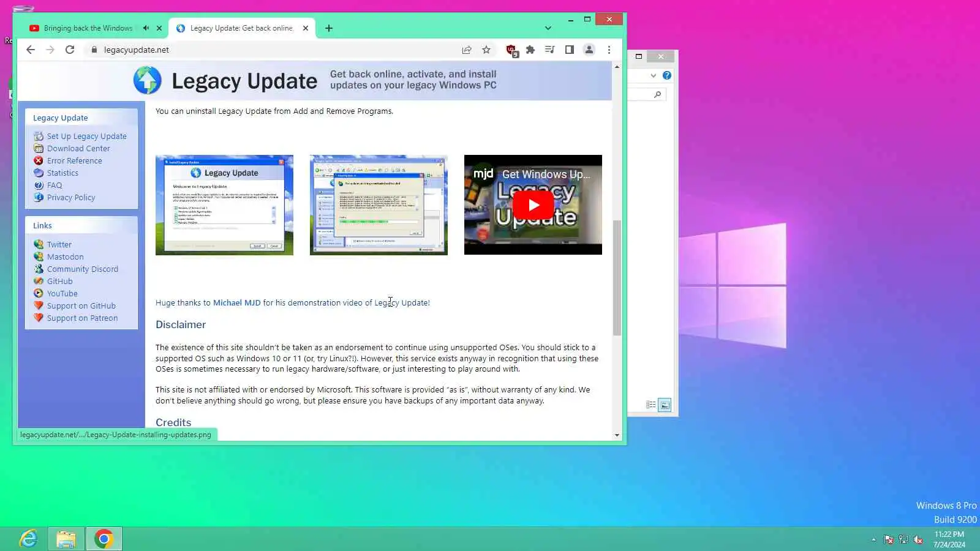Open the installing-updates screenshot thumbnail
Image resolution: width=980 pixels, height=551 pixels.
pos(379,205)
